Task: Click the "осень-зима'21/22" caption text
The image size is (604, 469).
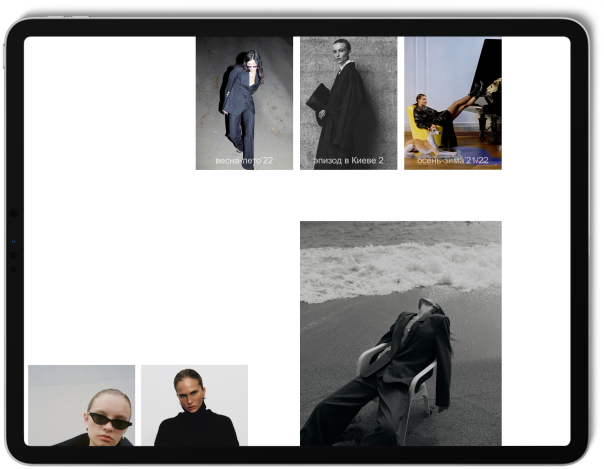Action: tap(452, 160)
